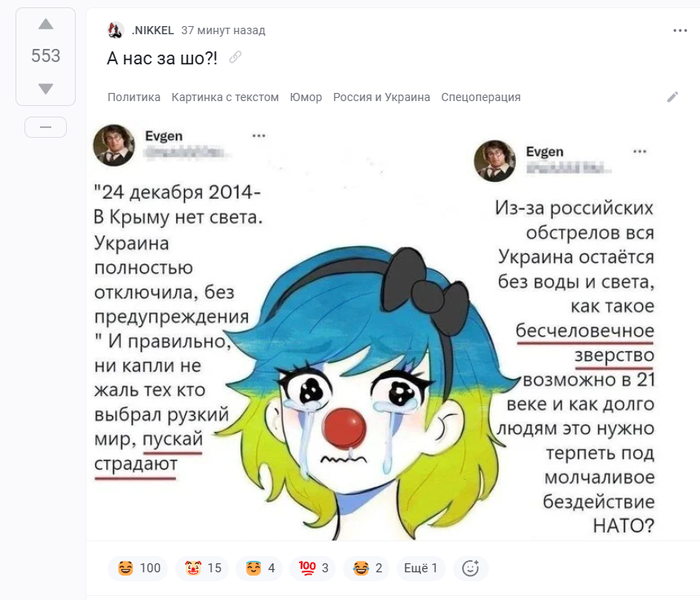The image size is (700, 600).
Task: Open the 'Спецоперация' tag
Action: pyautogui.click(x=481, y=97)
